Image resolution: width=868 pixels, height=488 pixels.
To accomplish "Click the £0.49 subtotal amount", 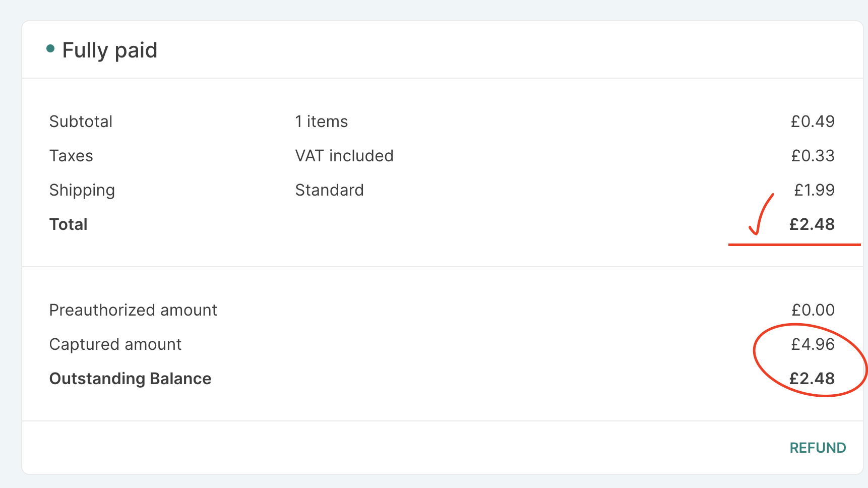I will (x=812, y=121).
